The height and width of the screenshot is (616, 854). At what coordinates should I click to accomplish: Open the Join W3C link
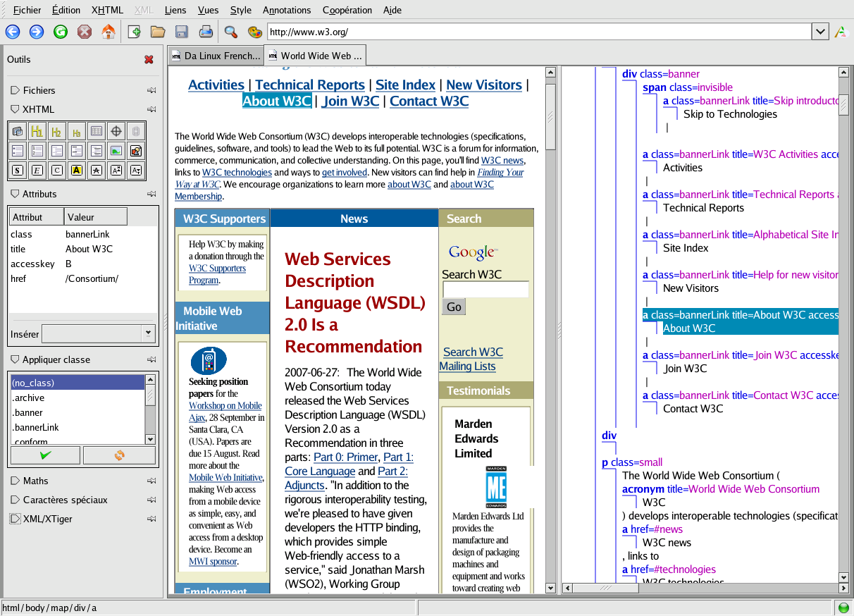tap(350, 101)
